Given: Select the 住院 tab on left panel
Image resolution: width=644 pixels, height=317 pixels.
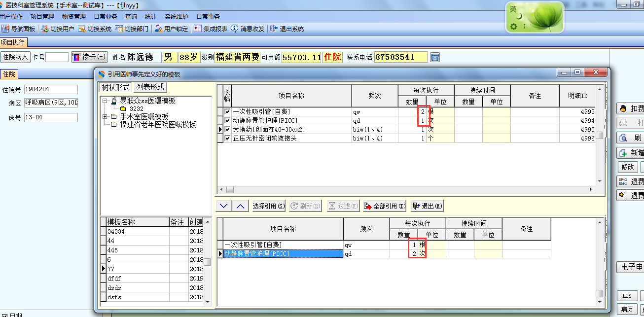Looking at the screenshot, I should (x=9, y=74).
